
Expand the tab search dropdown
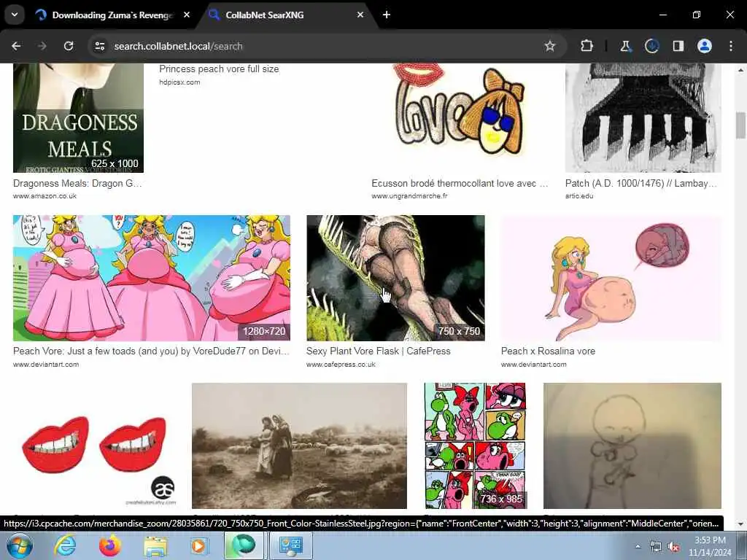click(x=15, y=15)
